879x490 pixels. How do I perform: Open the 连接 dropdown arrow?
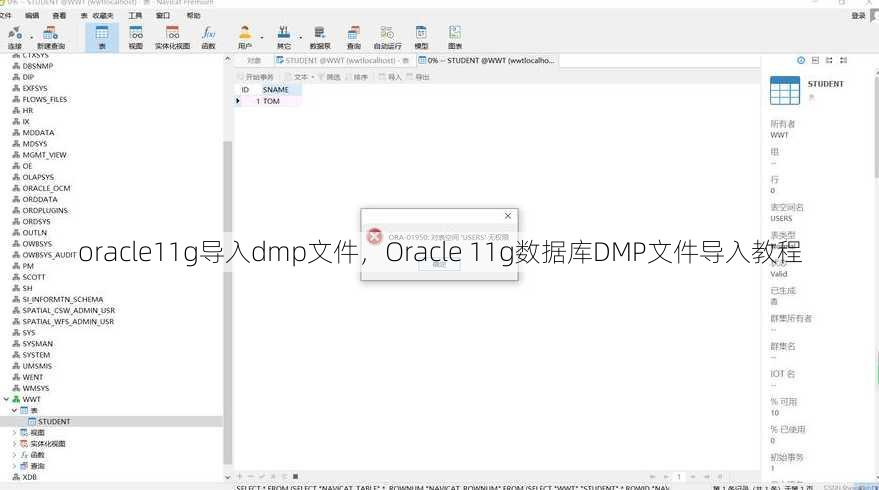click(31, 38)
